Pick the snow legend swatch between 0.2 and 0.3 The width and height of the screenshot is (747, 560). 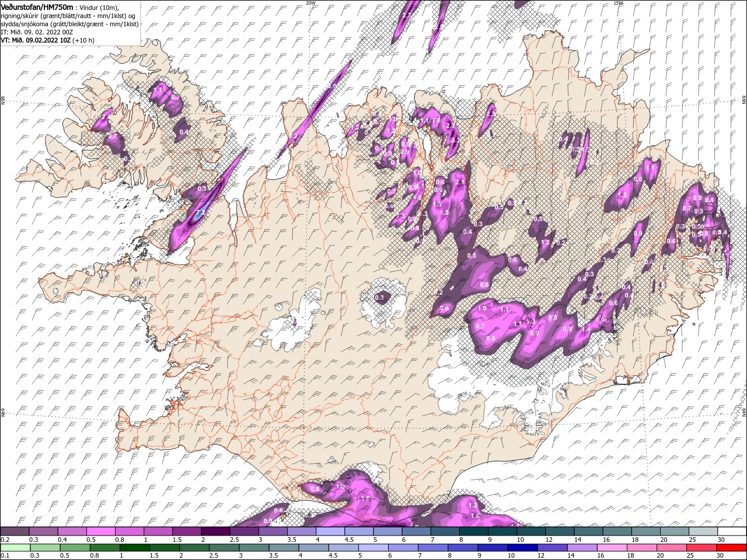click(15, 531)
